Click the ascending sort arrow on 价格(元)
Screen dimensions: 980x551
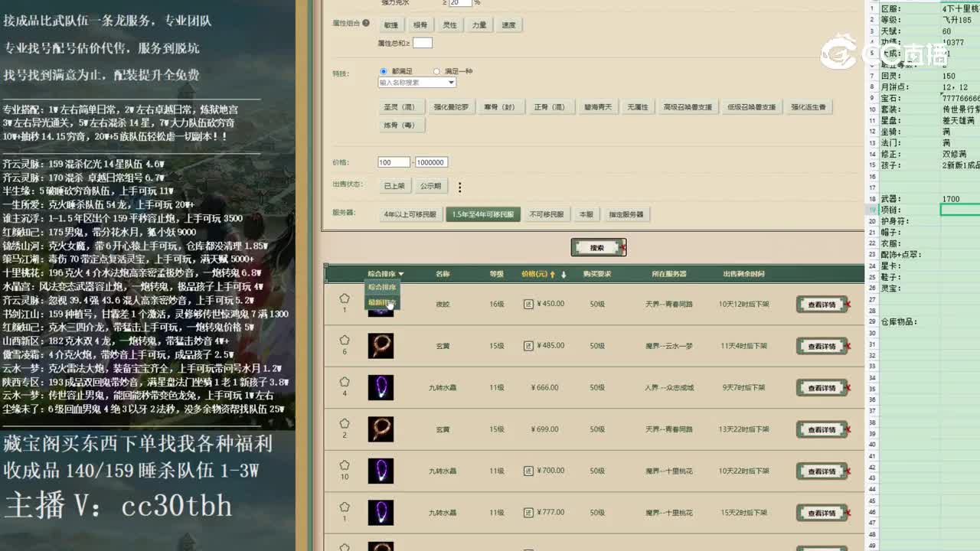[553, 274]
